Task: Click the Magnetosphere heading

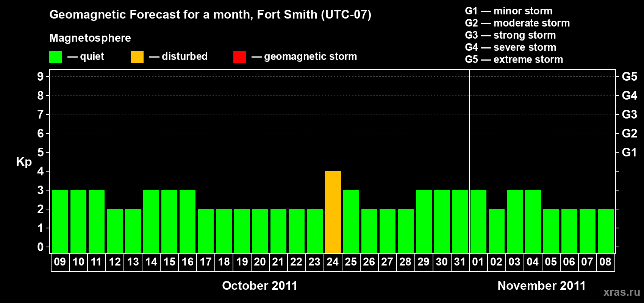Action: 90,38
